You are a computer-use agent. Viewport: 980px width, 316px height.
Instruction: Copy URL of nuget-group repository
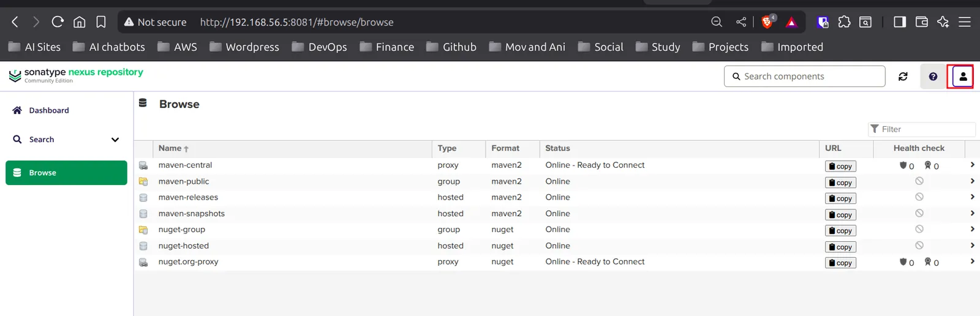coord(840,231)
